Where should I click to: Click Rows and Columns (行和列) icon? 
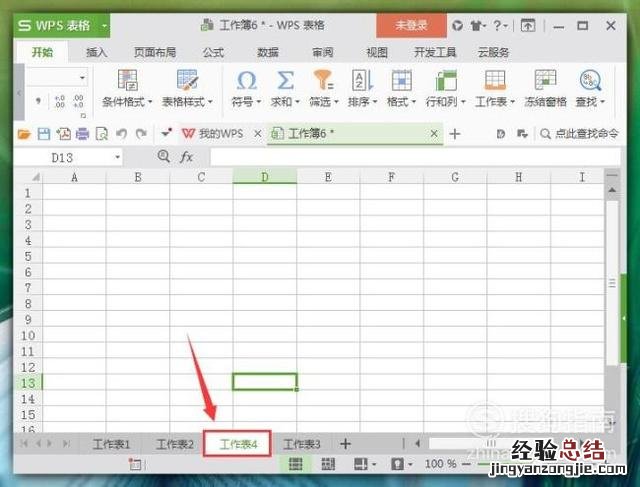click(446, 80)
